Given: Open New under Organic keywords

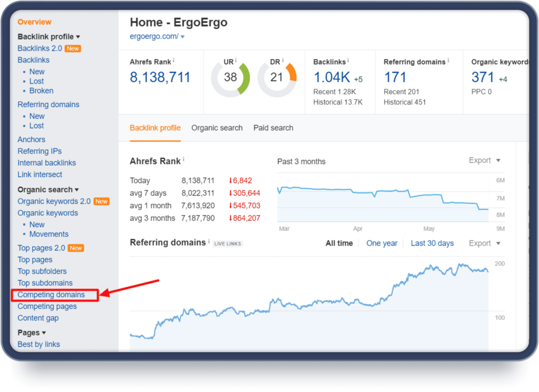Looking at the screenshot, I should [x=37, y=225].
